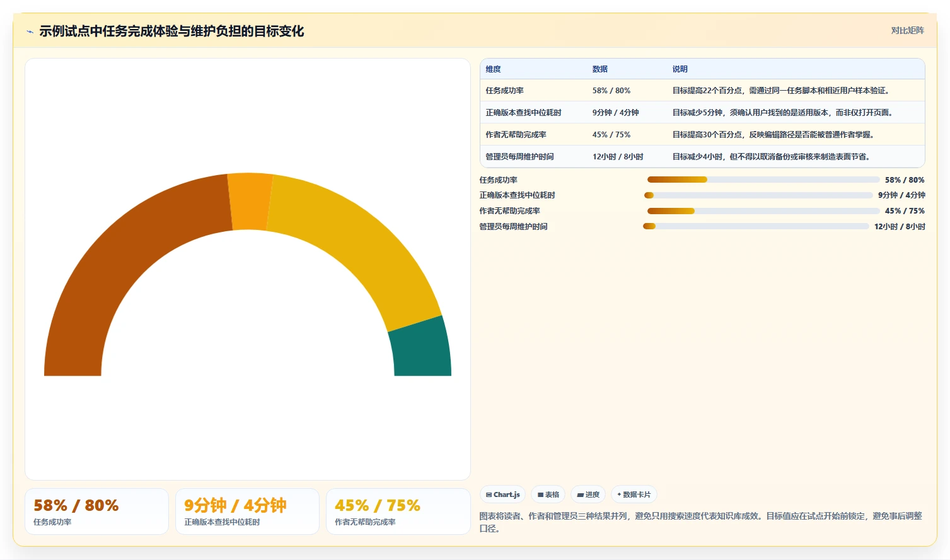Image resolution: width=950 pixels, height=560 pixels.
Task: Click table cell 45% / 75%
Action: tap(611, 135)
